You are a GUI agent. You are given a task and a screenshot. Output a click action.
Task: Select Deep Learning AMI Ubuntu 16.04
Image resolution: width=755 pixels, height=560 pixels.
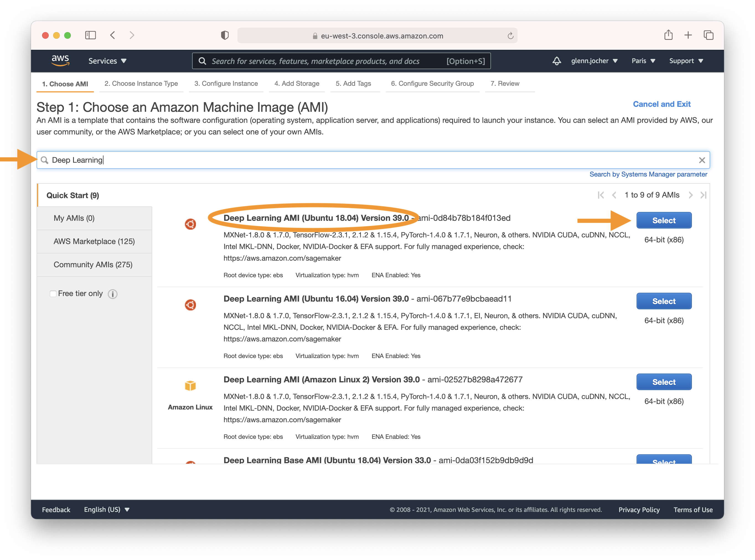[x=663, y=300]
